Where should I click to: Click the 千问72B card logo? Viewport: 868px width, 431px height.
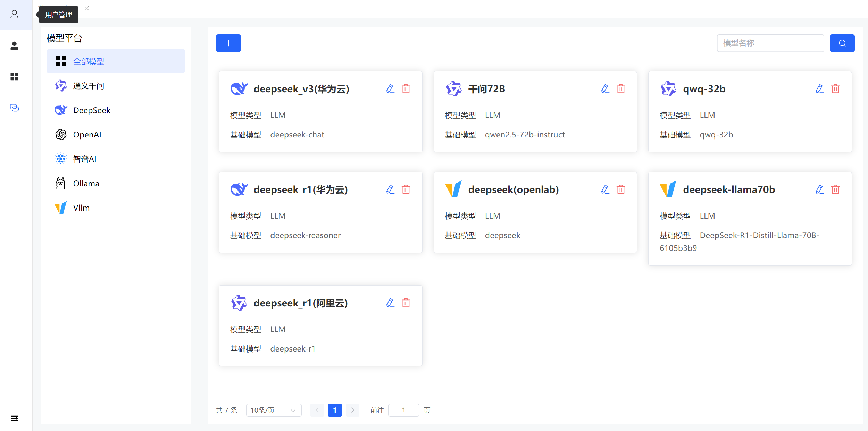(453, 89)
